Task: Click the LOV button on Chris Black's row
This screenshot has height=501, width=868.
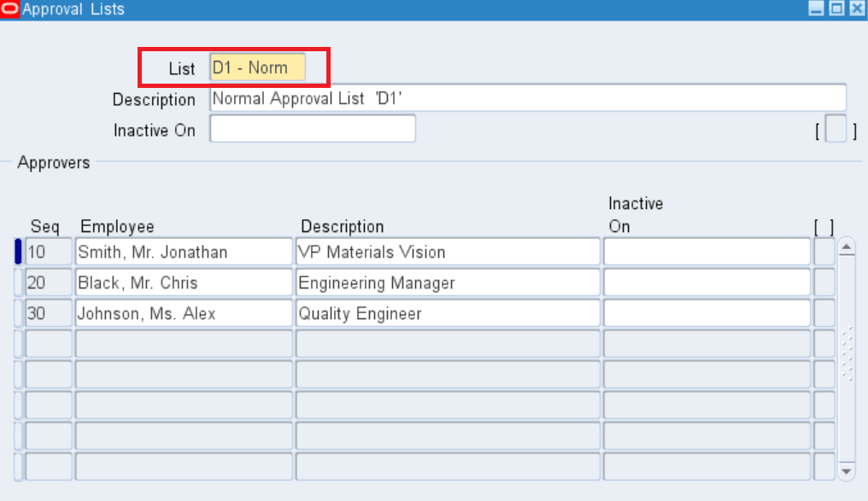Action: click(x=822, y=282)
